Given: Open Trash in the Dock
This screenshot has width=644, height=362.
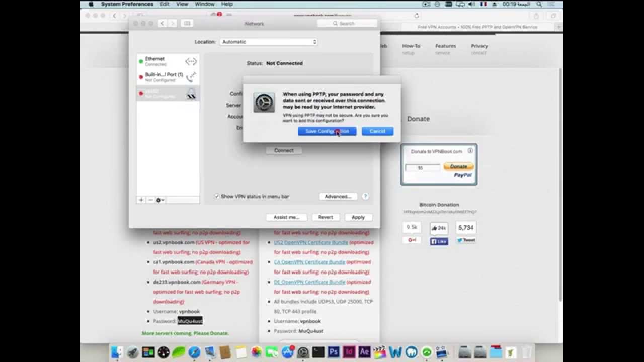Looking at the screenshot, I should [x=526, y=352].
